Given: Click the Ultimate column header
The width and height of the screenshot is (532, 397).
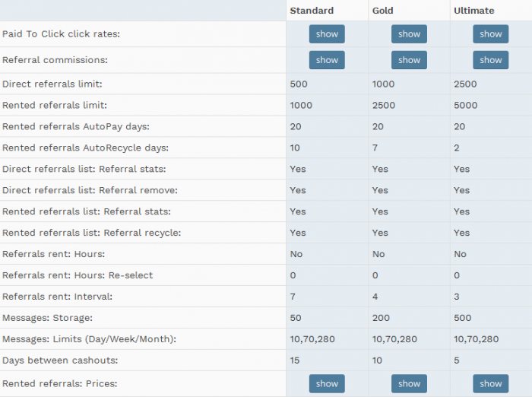Looking at the screenshot, I should click(473, 11).
